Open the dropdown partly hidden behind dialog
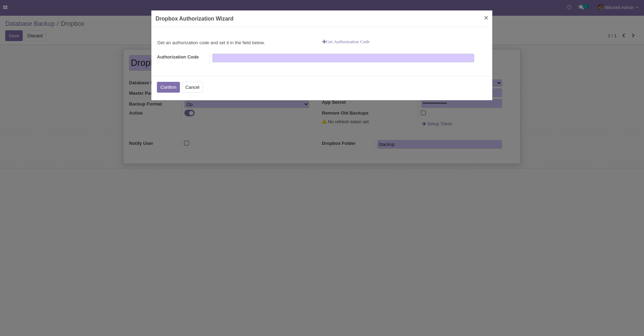The image size is (644, 336). [497, 83]
